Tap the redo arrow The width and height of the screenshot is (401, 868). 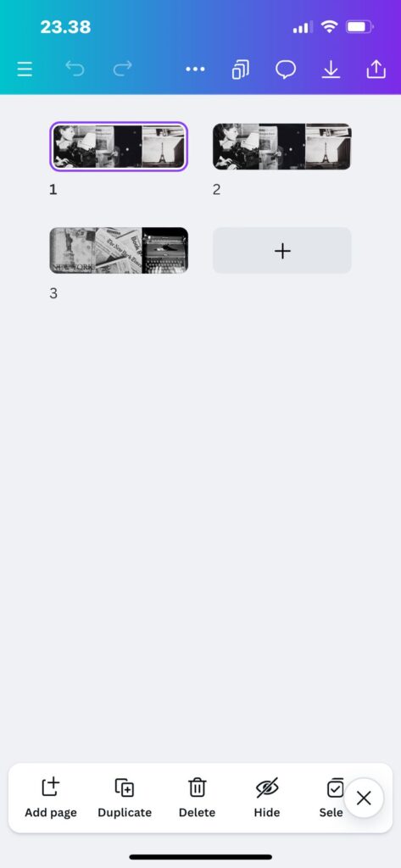(122, 69)
